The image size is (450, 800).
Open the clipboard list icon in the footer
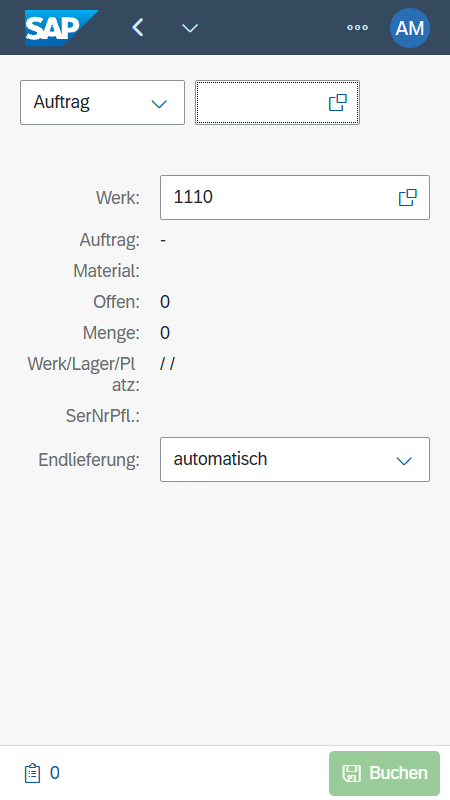click(x=32, y=773)
